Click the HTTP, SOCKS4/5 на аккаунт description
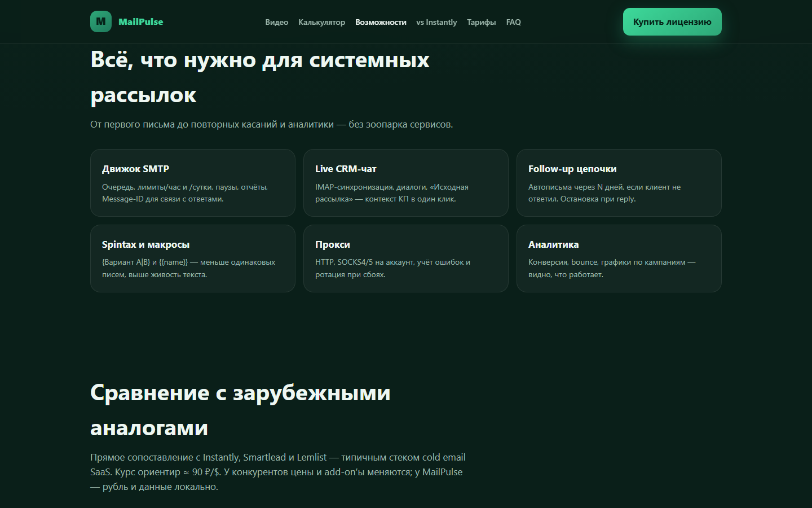 click(x=392, y=268)
